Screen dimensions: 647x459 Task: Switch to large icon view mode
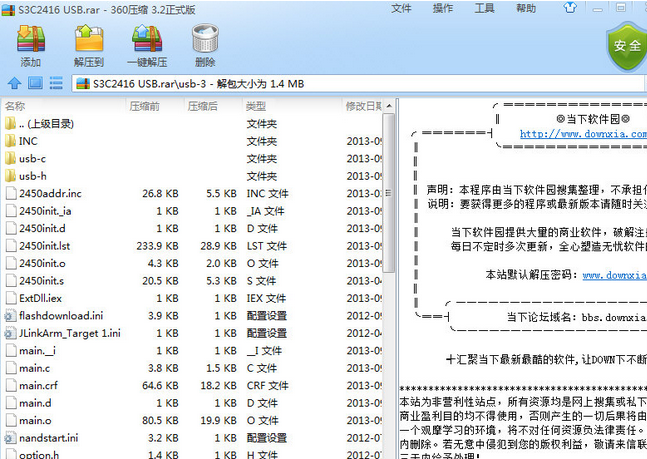(x=35, y=83)
